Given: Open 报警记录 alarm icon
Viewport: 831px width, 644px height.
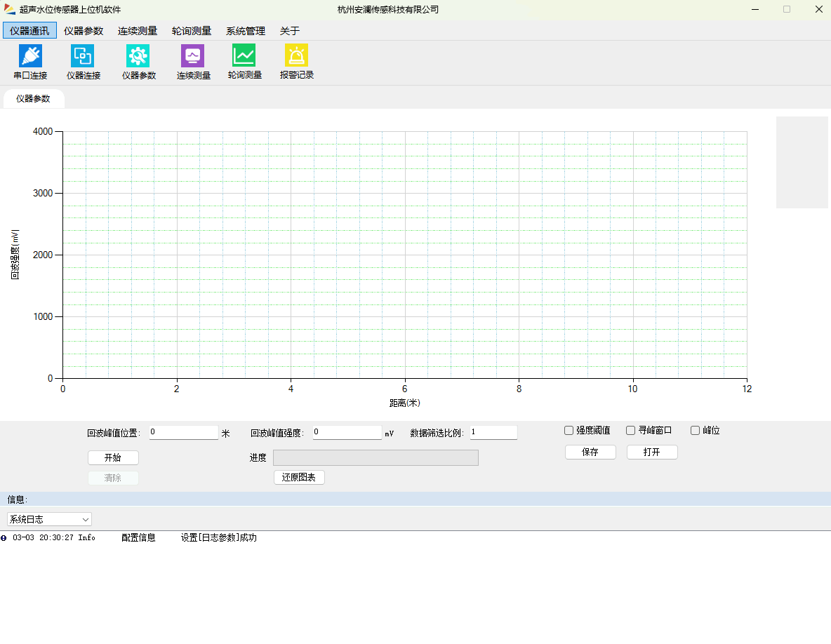Looking at the screenshot, I should 296,56.
